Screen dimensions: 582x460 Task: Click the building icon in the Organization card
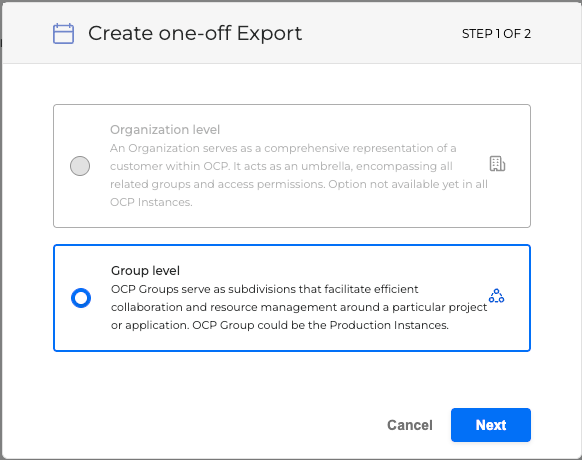pyautogui.click(x=497, y=164)
